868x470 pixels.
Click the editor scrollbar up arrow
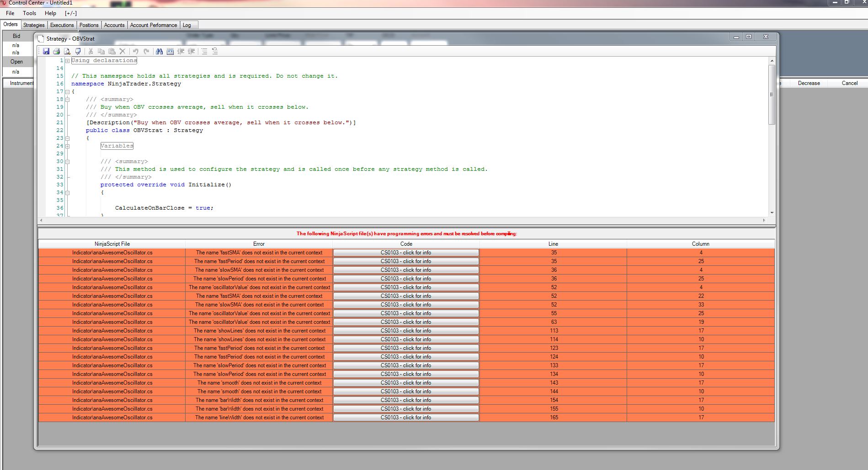pos(772,61)
